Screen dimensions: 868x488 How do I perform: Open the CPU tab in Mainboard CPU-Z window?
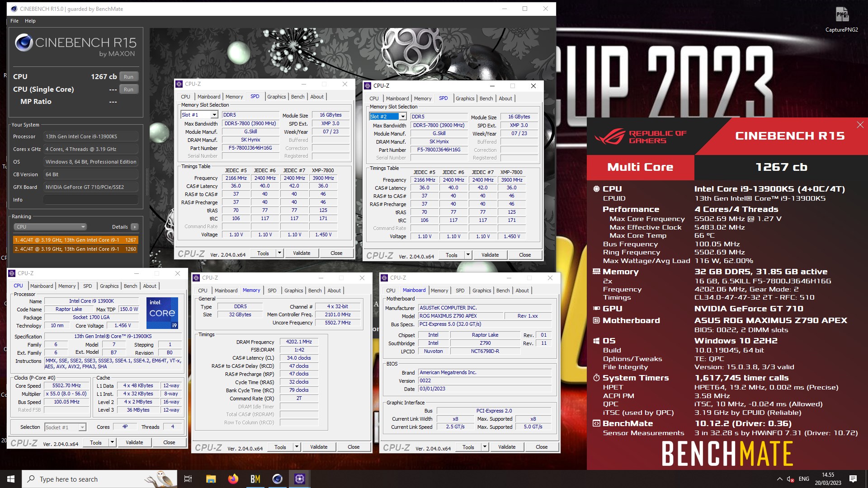(391, 291)
